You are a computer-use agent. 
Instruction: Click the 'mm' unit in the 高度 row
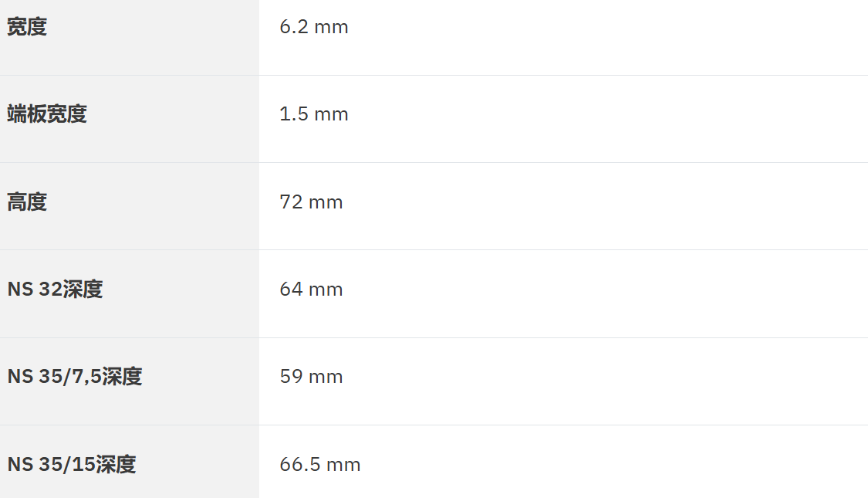[x=326, y=203]
